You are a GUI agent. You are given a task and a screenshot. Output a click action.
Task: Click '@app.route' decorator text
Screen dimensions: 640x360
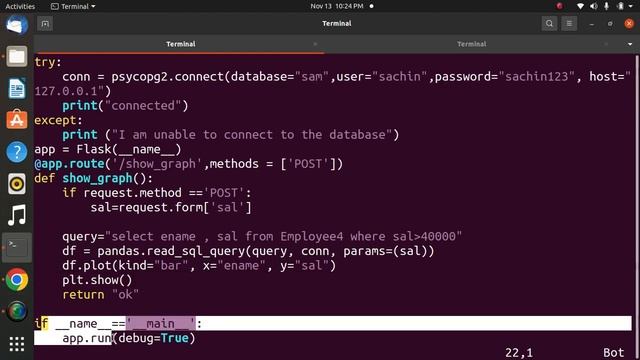click(x=69, y=164)
